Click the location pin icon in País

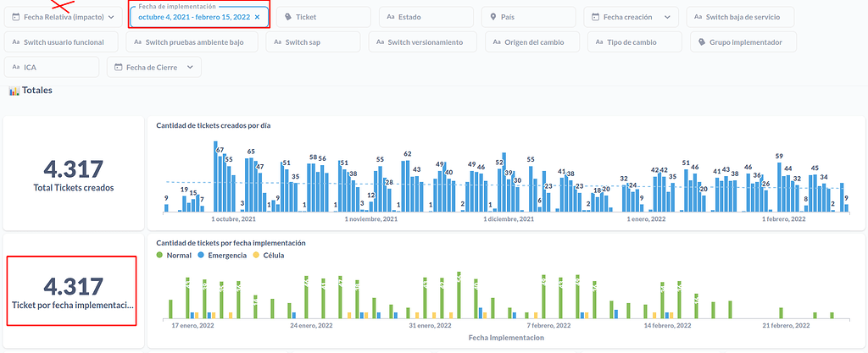(x=492, y=17)
